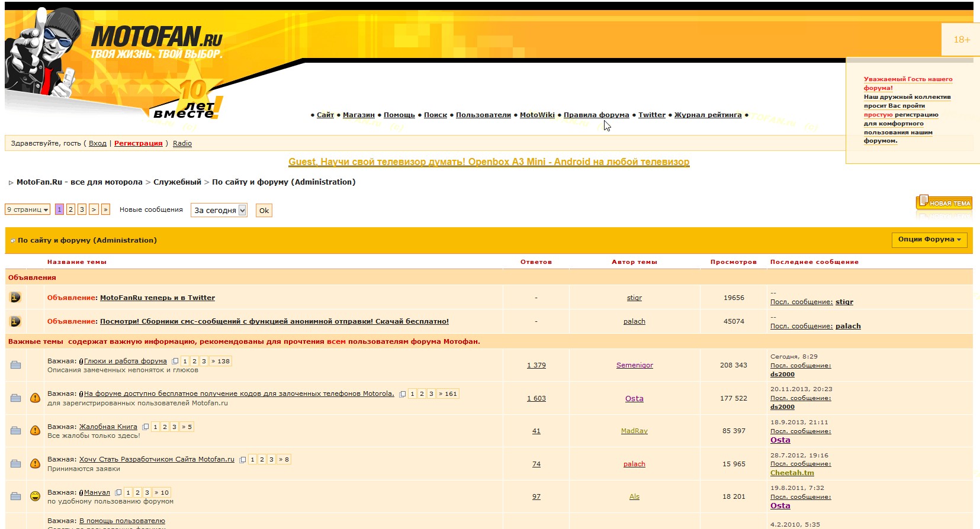Click announcement icon beside SMS collections topic
The width and height of the screenshot is (980, 529).
(15, 321)
